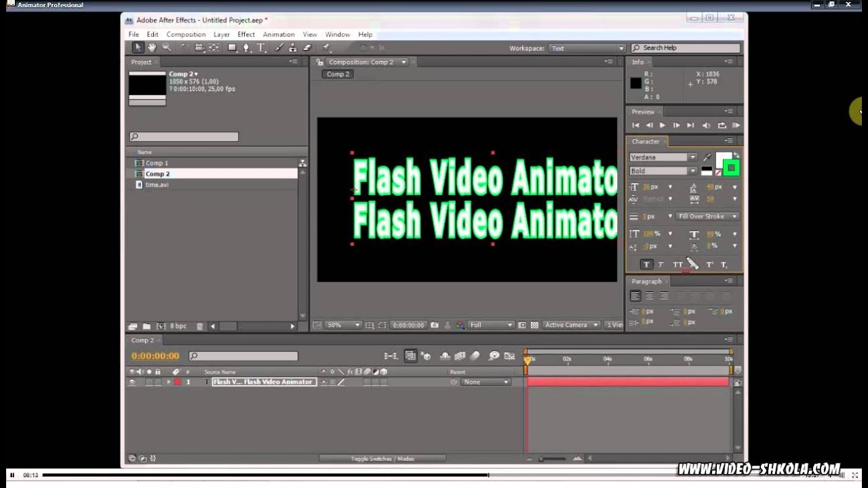Toggle Subscript in Character panel

pos(724,264)
